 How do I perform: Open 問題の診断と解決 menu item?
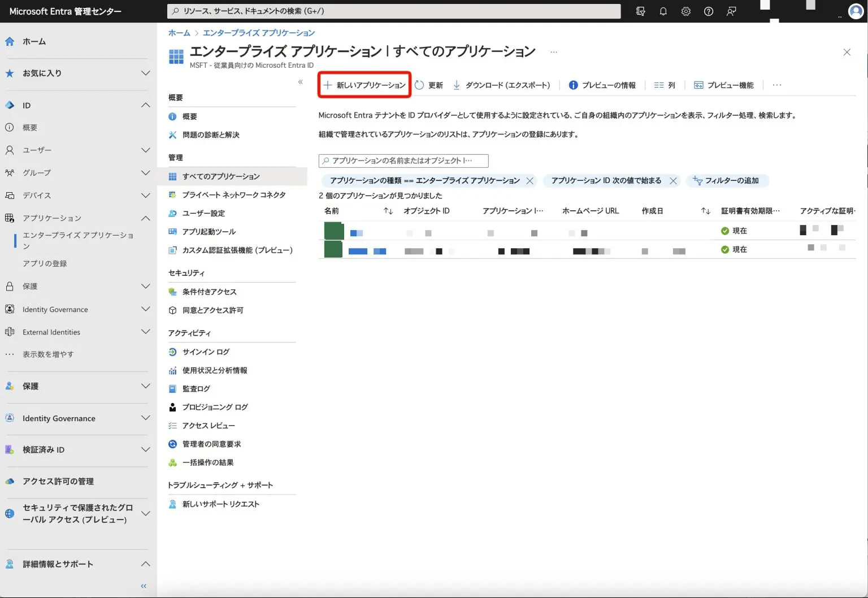211,135
